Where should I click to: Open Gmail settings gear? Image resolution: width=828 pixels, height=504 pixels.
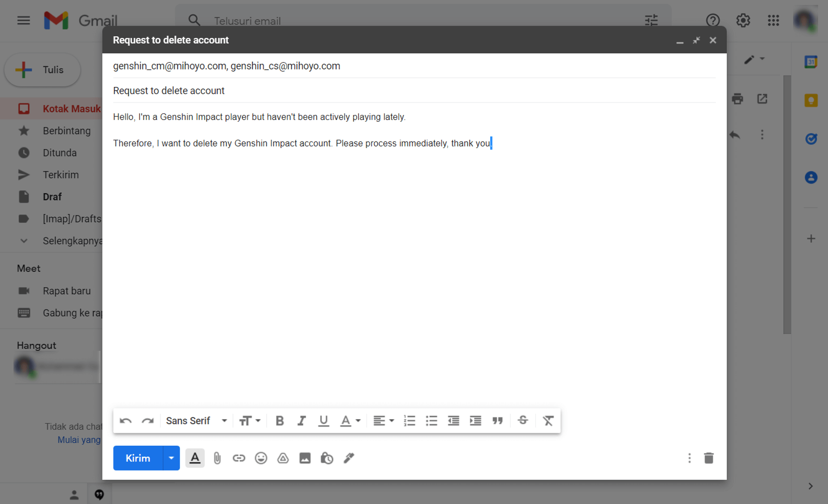(x=743, y=20)
